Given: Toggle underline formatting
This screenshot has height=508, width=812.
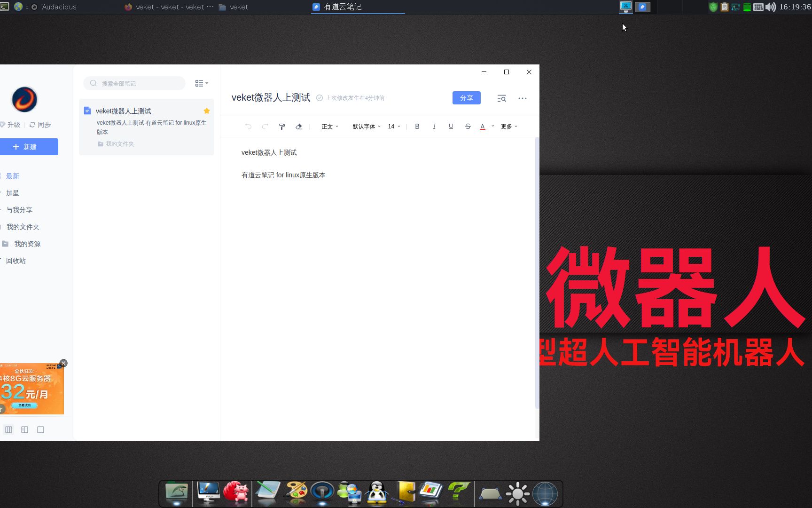Looking at the screenshot, I should (451, 127).
